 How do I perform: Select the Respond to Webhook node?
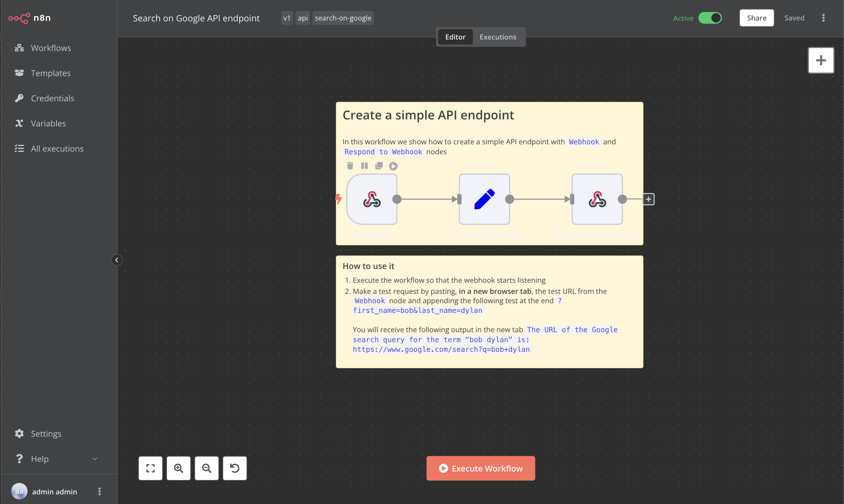tap(597, 199)
